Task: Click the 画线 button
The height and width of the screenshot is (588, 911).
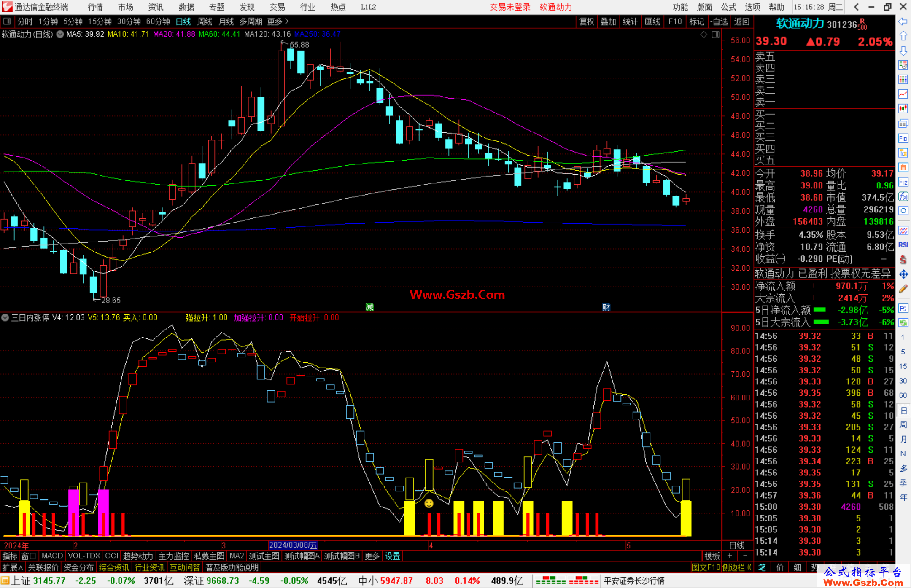Action: coord(652,21)
